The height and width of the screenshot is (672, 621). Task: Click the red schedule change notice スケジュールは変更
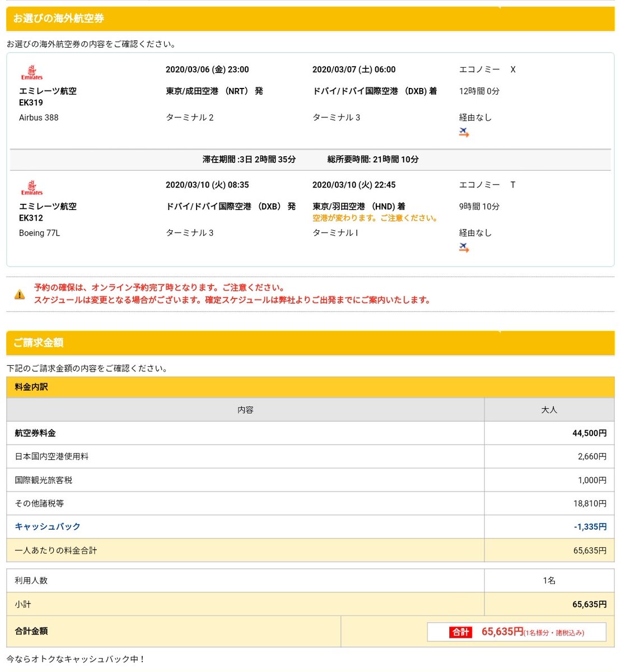click(232, 300)
